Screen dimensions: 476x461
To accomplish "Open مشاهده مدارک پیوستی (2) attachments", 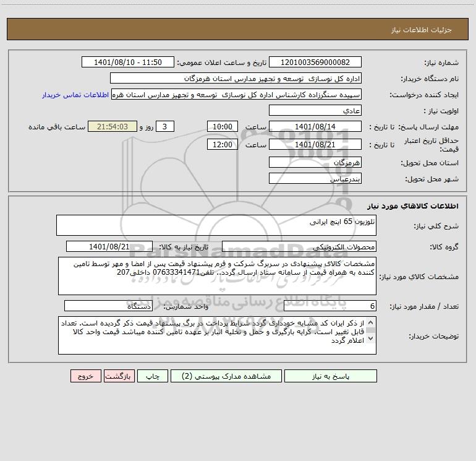I will coord(226,376).
